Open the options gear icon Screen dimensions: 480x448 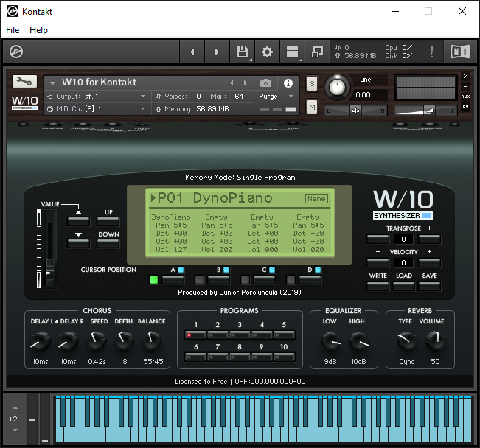(267, 52)
